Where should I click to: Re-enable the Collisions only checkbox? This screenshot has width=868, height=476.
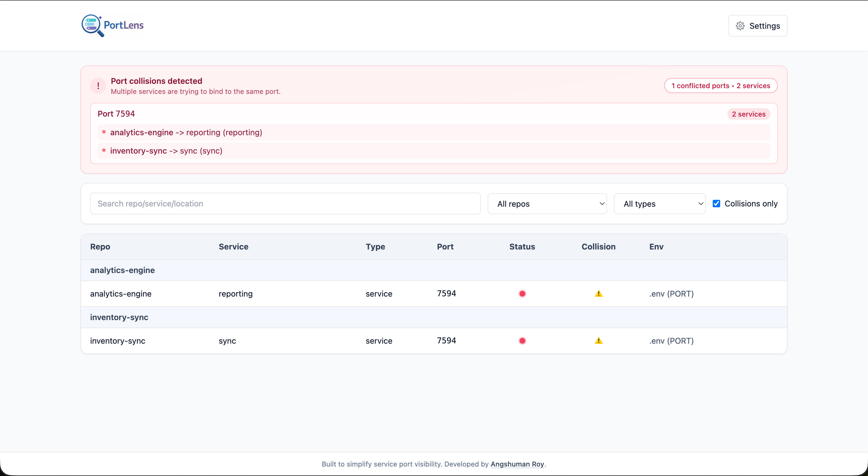[x=716, y=203]
